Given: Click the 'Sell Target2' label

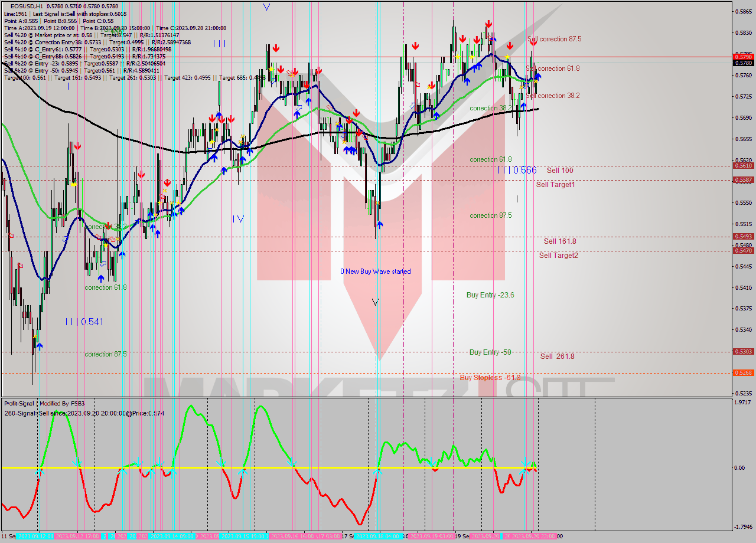Looking at the screenshot, I should pyautogui.click(x=558, y=255).
